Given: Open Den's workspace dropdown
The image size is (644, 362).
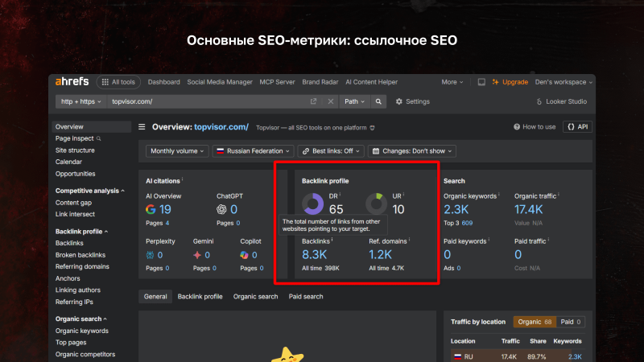Looking at the screenshot, I should [x=563, y=82].
